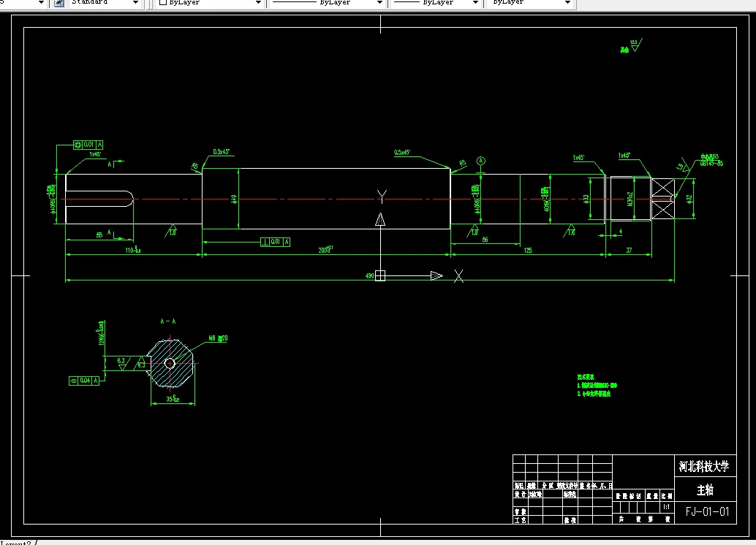The width and height of the screenshot is (756, 545).
Task: Select the 1:1 scale value in title block
Action: coord(666,507)
